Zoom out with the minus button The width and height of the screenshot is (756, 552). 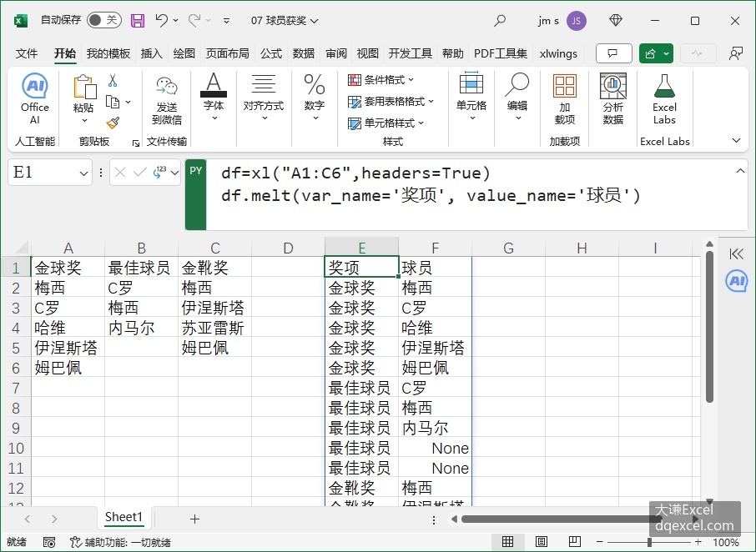coord(600,542)
